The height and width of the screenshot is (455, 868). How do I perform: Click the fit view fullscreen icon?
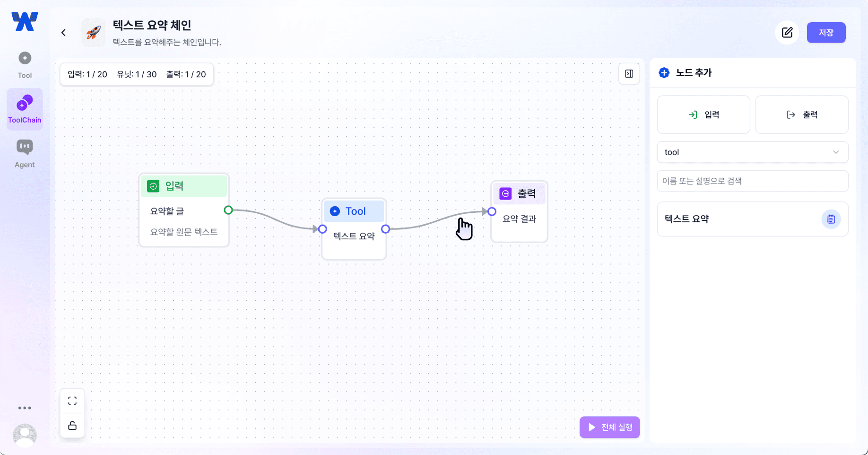72,401
